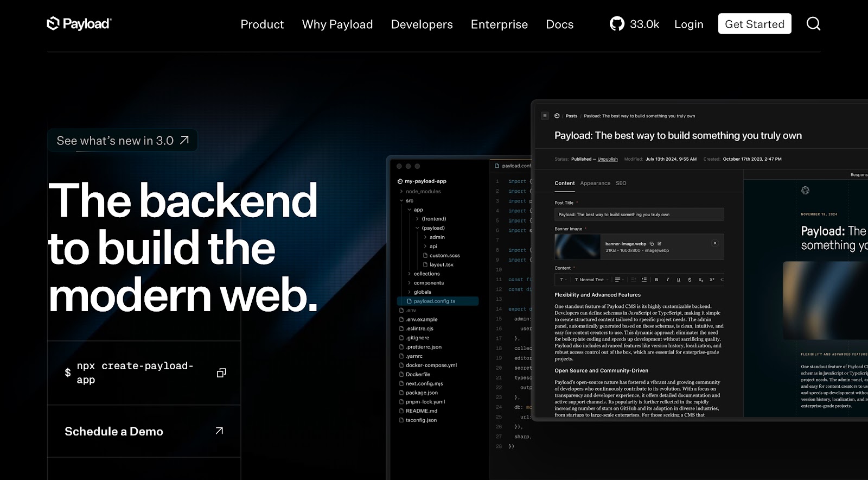Open the site search magnifier icon
This screenshot has height=480, width=868.
(813, 23)
